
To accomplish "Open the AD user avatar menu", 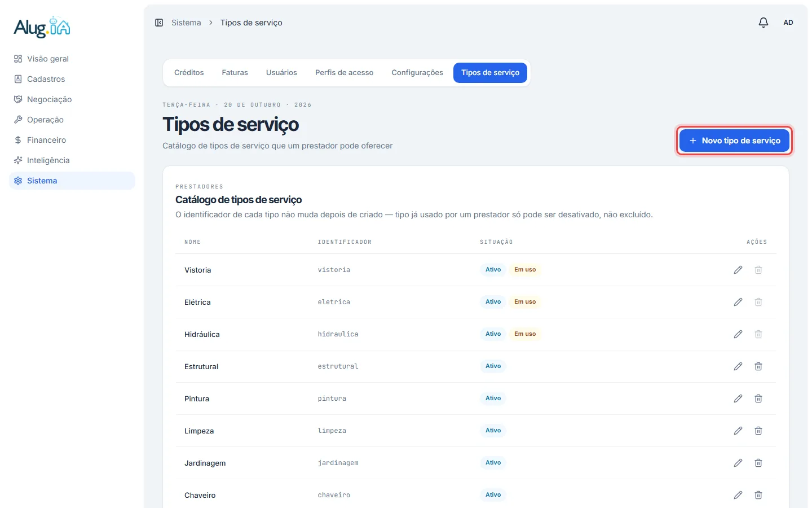I will click(x=788, y=23).
